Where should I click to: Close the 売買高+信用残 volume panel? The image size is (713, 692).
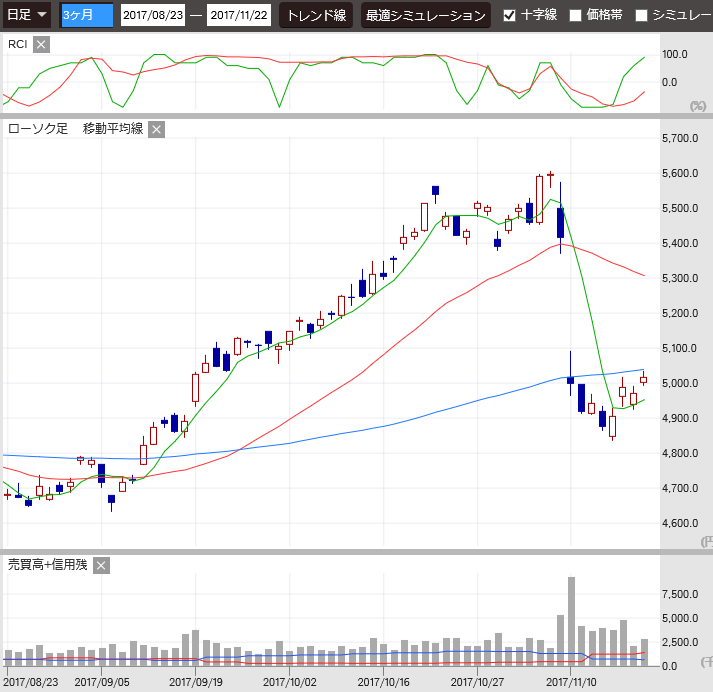click(x=102, y=565)
